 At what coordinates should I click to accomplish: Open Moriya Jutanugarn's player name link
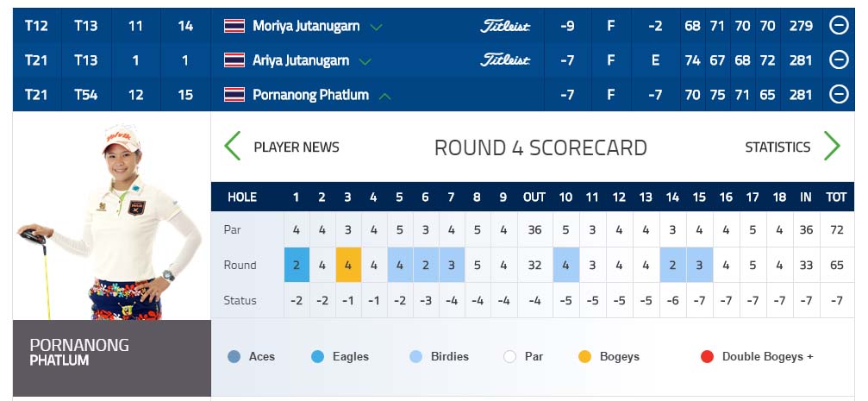(x=307, y=26)
